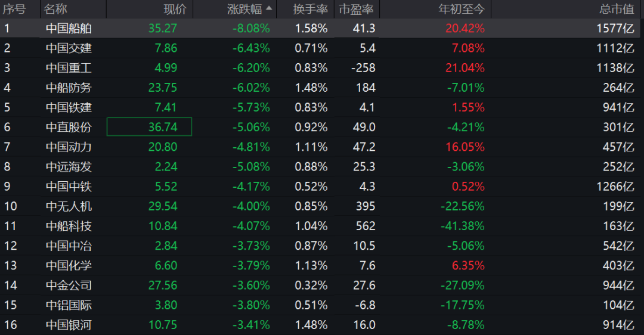Select the 中无人机 stock name
The image size is (644, 335).
click(x=69, y=206)
